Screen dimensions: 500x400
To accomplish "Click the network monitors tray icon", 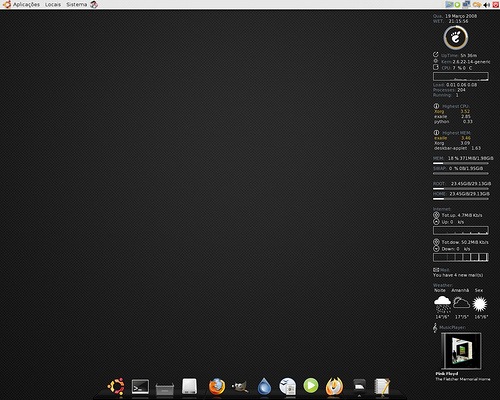I will pos(466,4).
